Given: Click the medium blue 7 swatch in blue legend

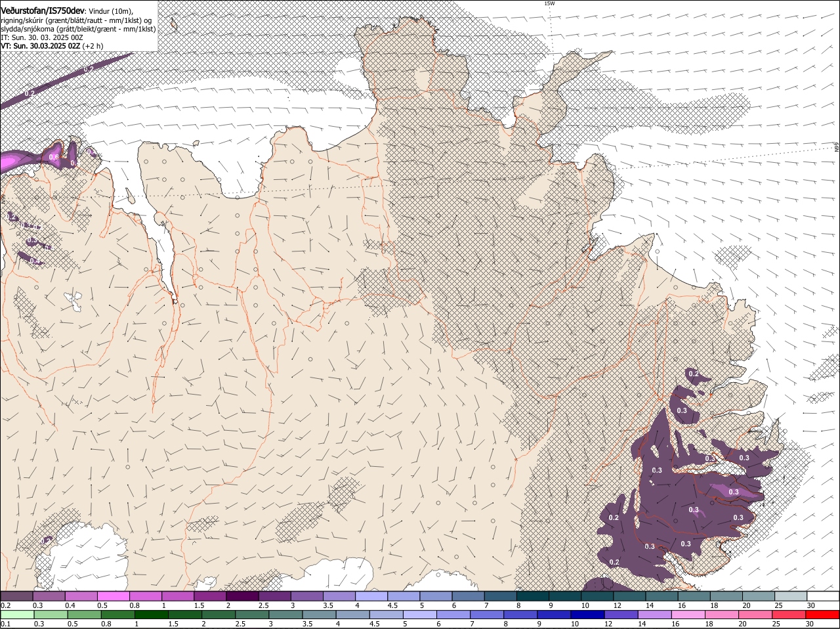Looking at the screenshot, I should pyautogui.click(x=487, y=615).
